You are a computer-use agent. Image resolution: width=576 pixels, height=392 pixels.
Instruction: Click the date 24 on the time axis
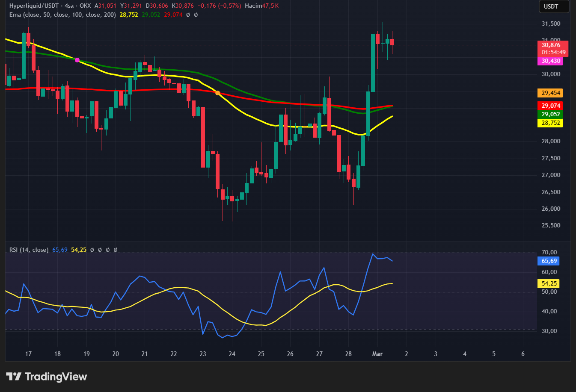(232, 354)
